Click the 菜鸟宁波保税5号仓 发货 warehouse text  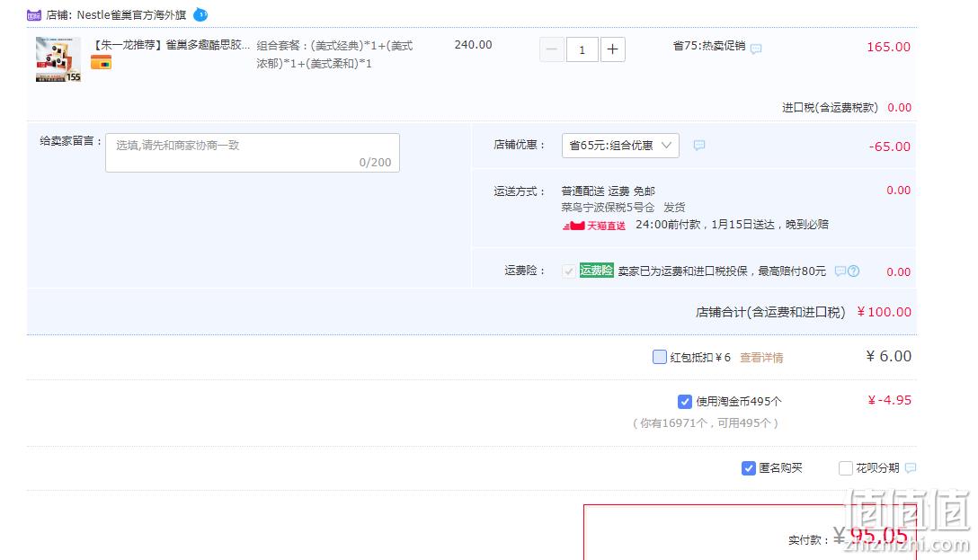(623, 207)
